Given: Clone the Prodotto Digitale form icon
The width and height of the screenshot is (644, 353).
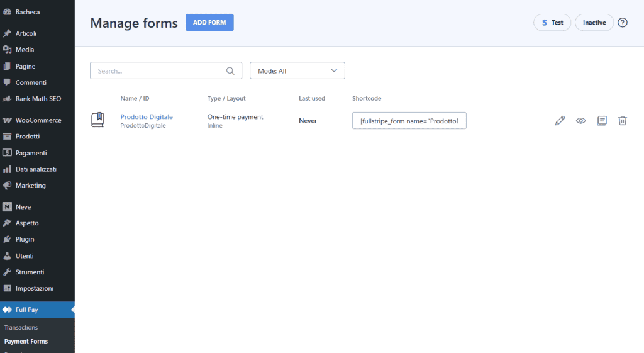Looking at the screenshot, I should (x=602, y=120).
